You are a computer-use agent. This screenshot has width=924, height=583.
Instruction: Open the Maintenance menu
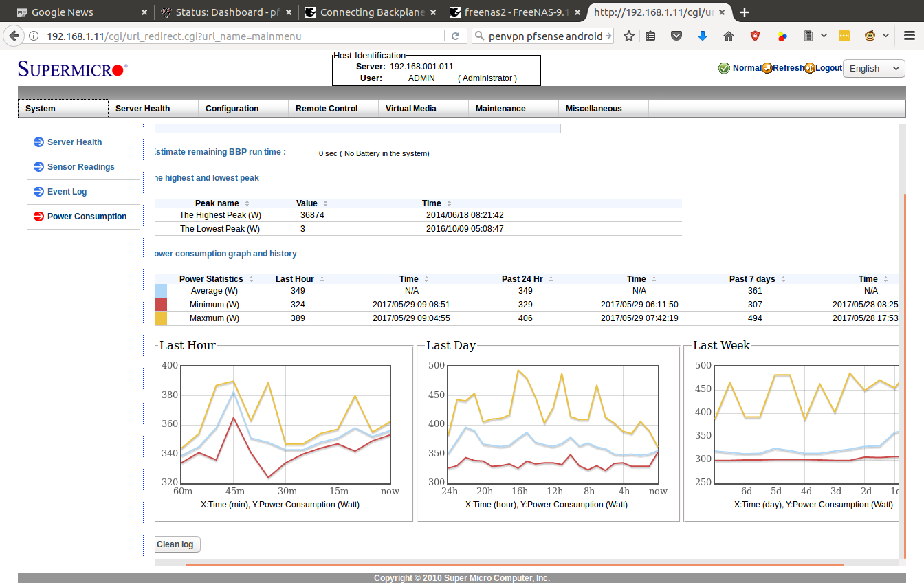(x=514, y=109)
